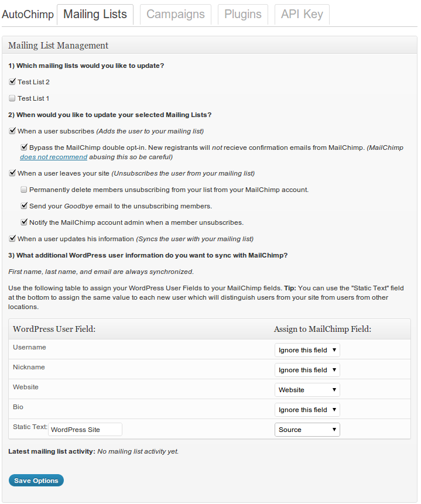Open the Username MailChimp field dropdown

pos(307,350)
